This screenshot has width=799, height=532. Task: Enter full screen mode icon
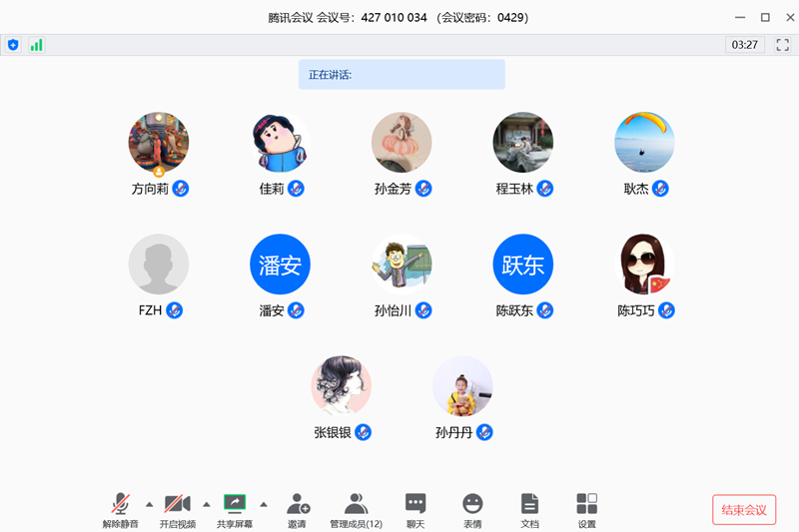782,45
